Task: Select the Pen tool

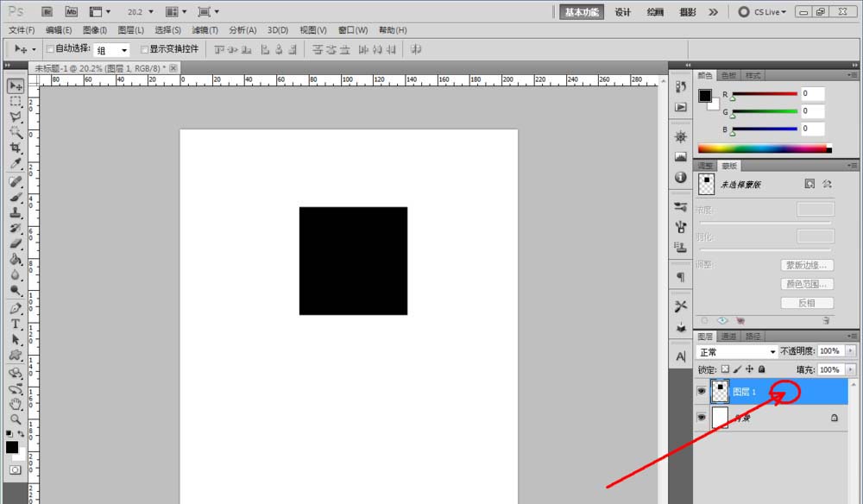Action: (16, 308)
